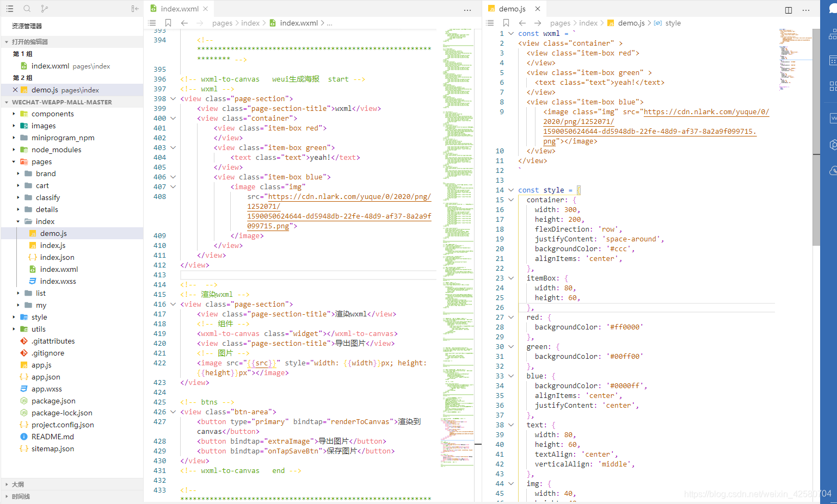Open more actions menu in index.wxml editor
Viewport: 837px width, 504px height.
(x=467, y=10)
